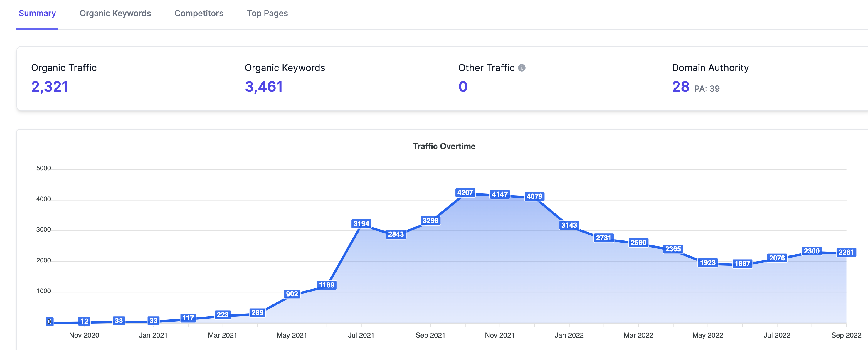Click the PA: 39 label

[x=707, y=89]
